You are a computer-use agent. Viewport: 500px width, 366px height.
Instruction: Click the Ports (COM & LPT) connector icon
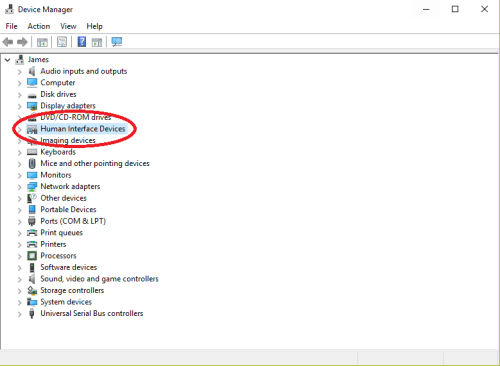coord(32,221)
